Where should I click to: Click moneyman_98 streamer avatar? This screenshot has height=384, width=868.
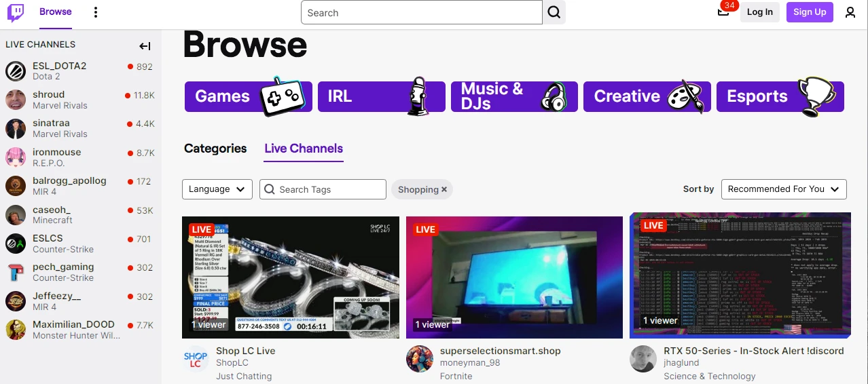420,359
